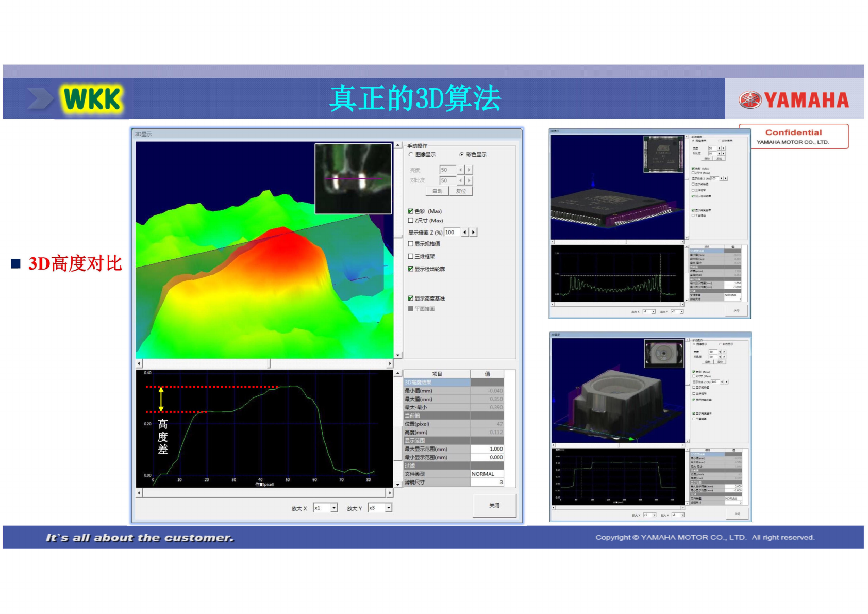This screenshot has width=868, height=614.
Task: Click the 对比度 increase arrow
Action: [469, 180]
